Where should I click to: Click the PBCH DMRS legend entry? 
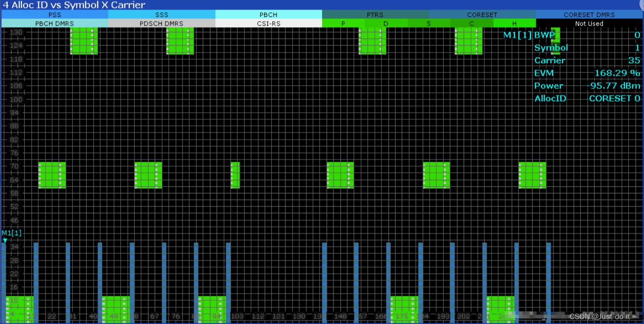(x=55, y=23)
